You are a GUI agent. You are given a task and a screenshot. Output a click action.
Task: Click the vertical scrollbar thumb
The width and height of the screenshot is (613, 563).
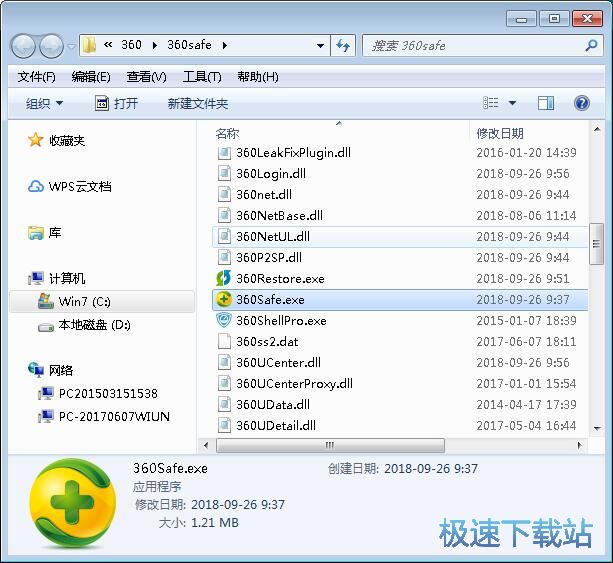pyautogui.click(x=596, y=244)
